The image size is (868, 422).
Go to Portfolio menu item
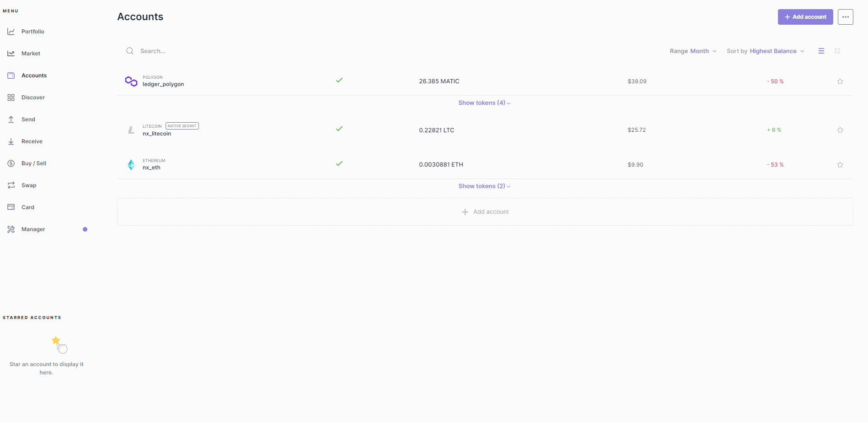[33, 32]
